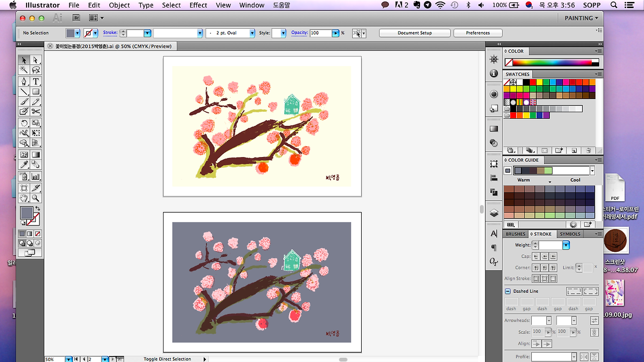Click the Opacity link in control bar
The height and width of the screenshot is (362, 644).
(299, 32)
